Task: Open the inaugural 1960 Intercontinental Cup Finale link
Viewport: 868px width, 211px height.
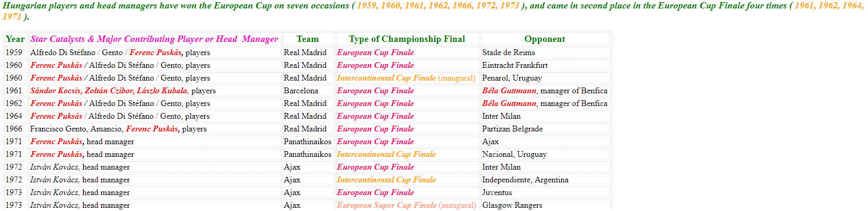Action: [406, 78]
